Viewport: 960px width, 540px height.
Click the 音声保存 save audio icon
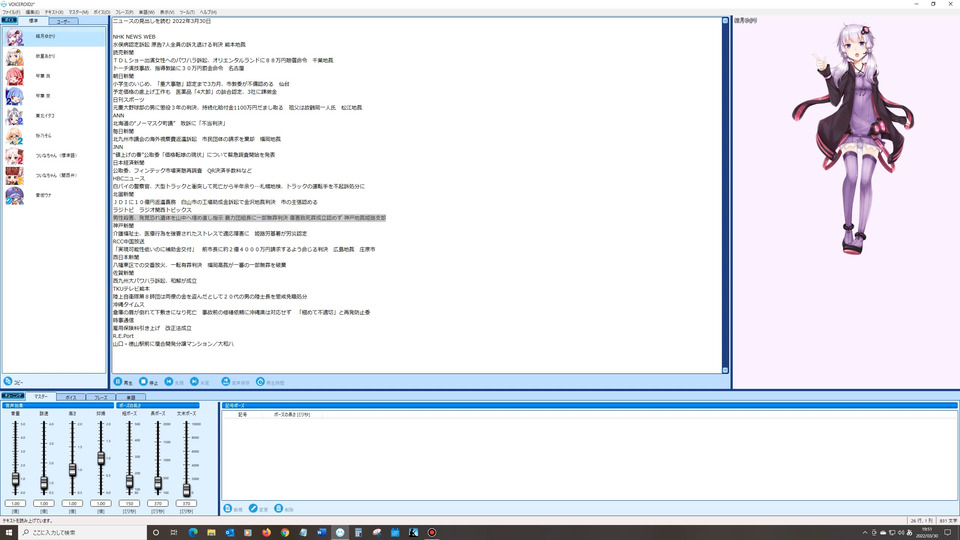225,381
